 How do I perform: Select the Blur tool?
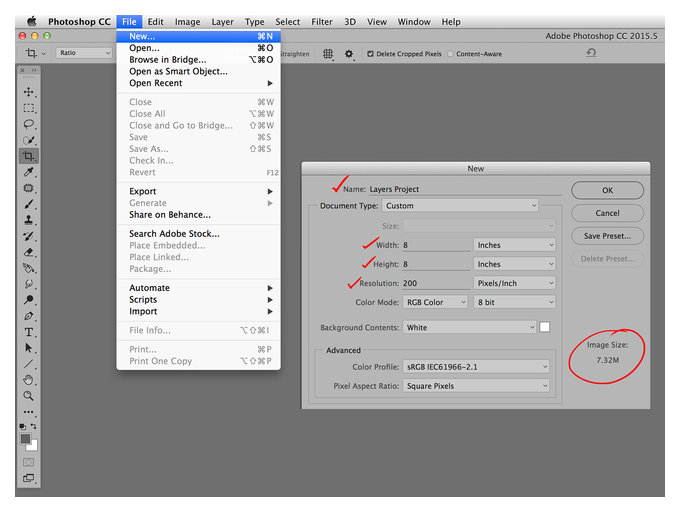(29, 284)
